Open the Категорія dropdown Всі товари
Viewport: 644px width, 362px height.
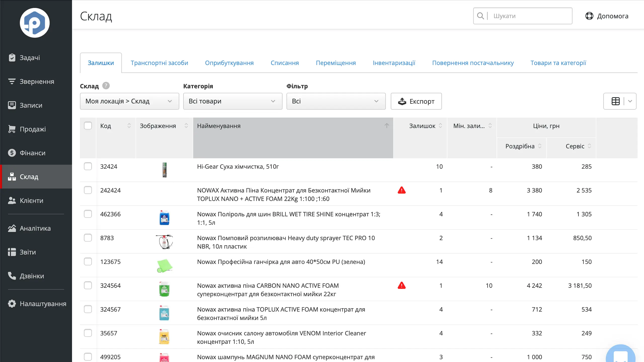(x=233, y=101)
